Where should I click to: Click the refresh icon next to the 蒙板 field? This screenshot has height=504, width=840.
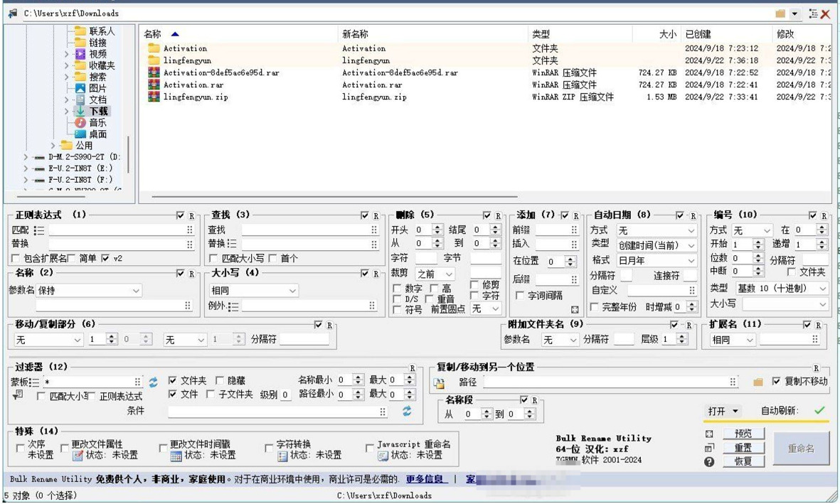pos(153,382)
